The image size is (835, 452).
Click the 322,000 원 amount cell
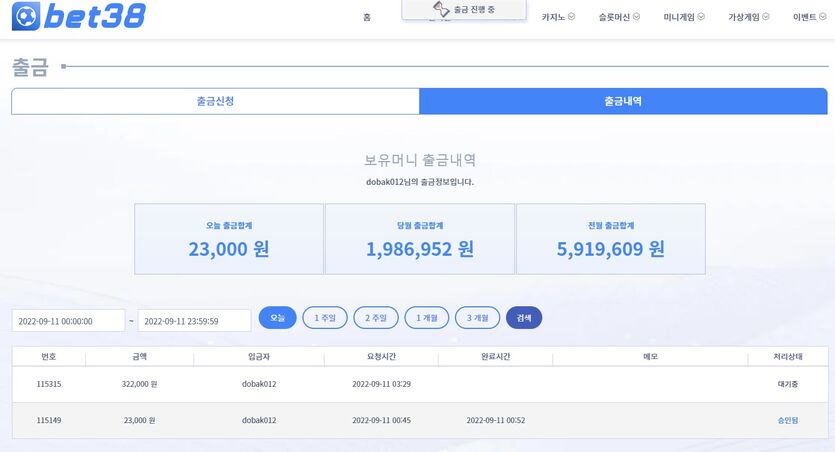140,384
